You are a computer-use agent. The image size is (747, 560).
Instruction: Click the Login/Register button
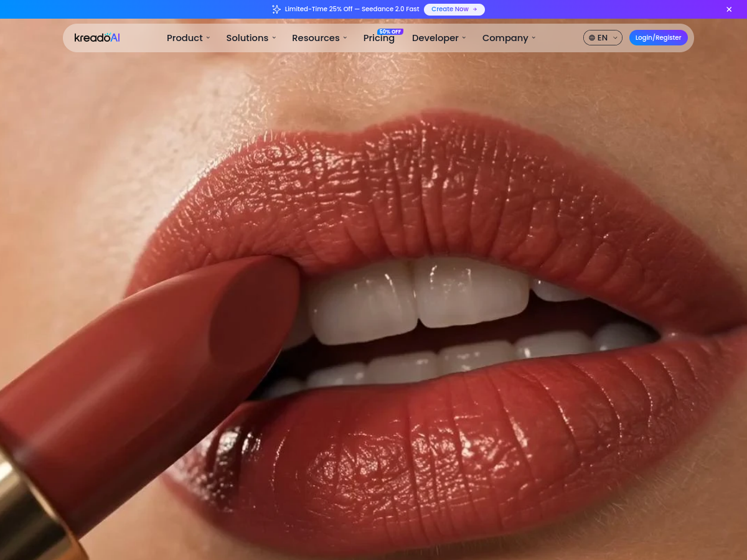click(659, 38)
